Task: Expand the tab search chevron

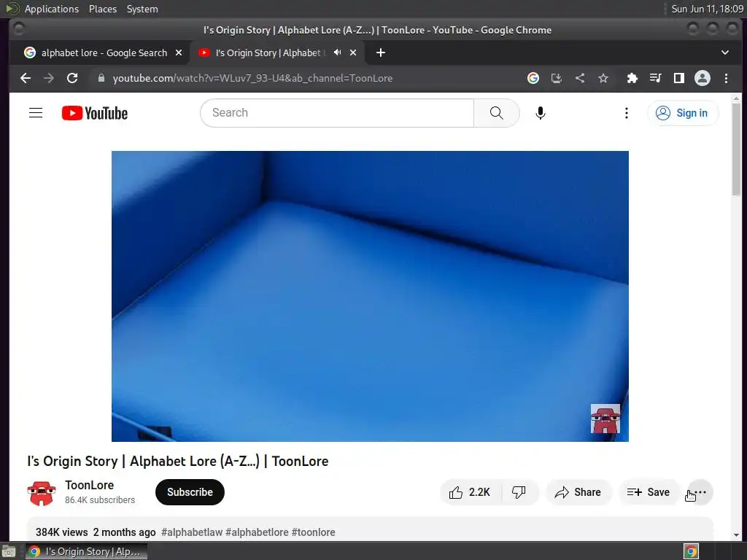Action: click(x=725, y=52)
